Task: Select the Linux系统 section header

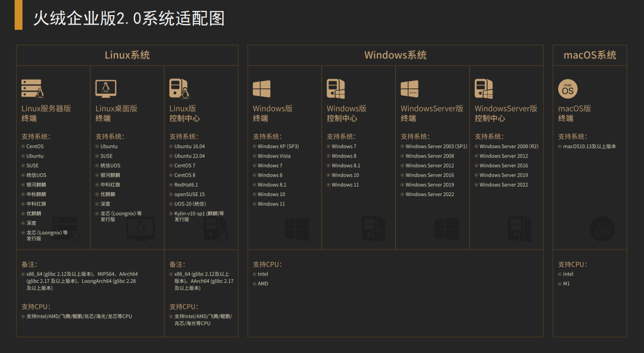Action: (x=127, y=55)
